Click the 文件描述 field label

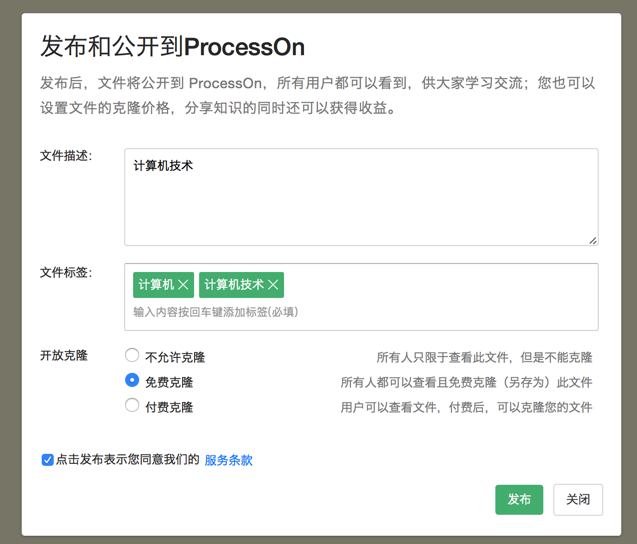(66, 157)
